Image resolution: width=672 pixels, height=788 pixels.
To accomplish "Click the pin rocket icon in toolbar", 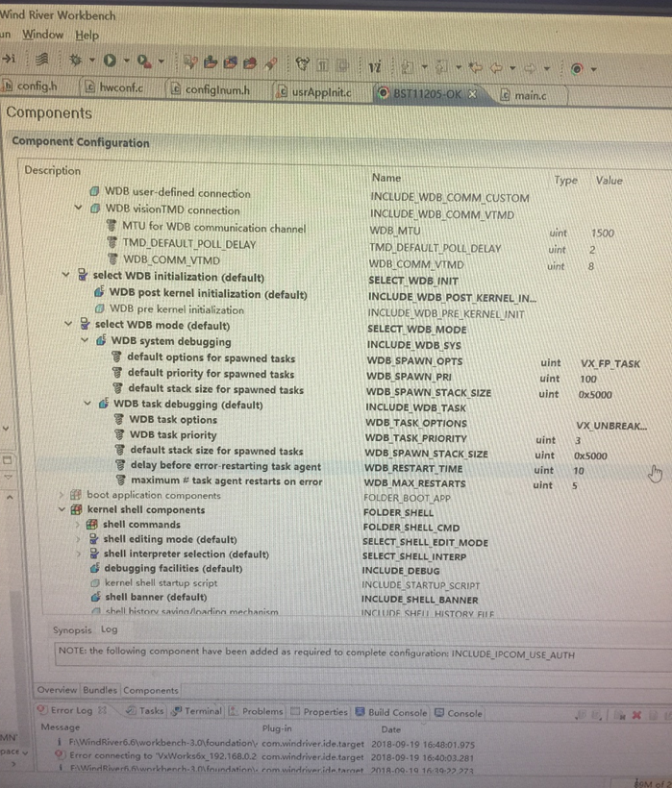I will (271, 63).
